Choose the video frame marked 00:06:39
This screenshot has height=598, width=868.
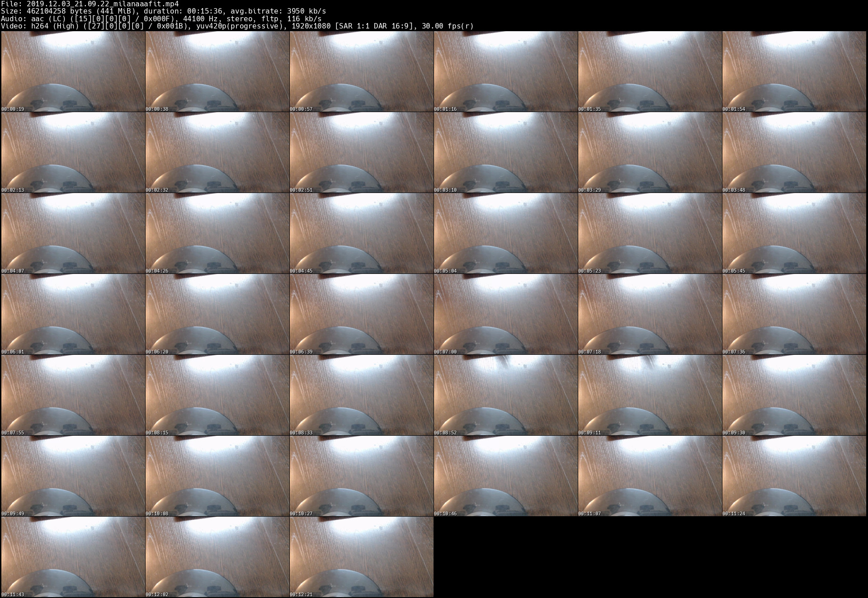(x=361, y=314)
